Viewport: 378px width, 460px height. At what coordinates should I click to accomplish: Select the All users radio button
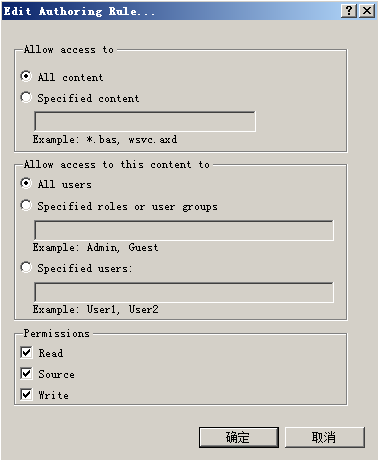tap(26, 183)
